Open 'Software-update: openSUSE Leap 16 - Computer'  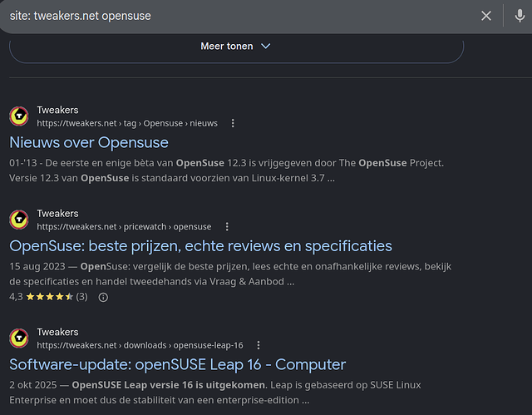[177, 365]
